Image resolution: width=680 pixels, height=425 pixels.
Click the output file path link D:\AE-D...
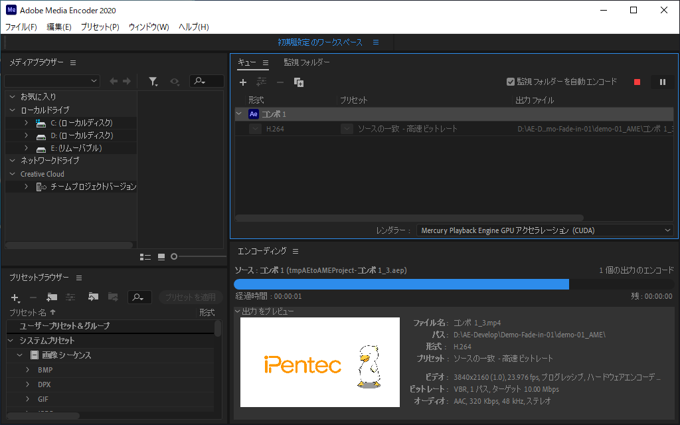pos(595,129)
